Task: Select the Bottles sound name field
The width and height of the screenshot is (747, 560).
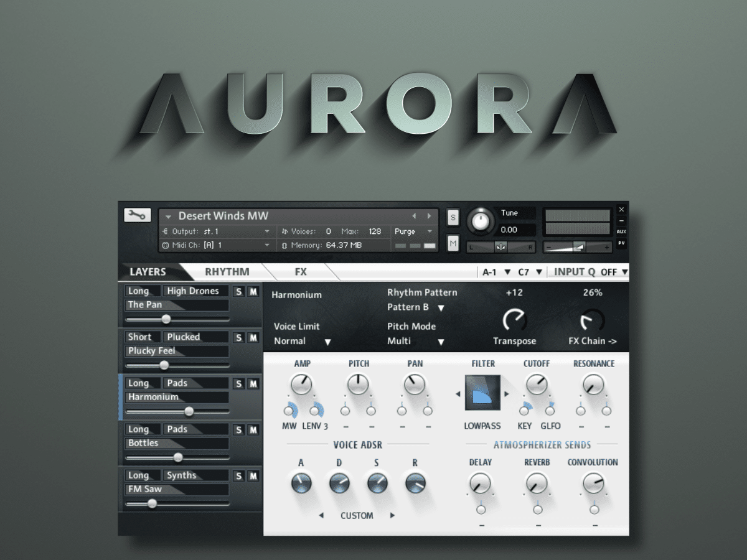Action: click(177, 443)
